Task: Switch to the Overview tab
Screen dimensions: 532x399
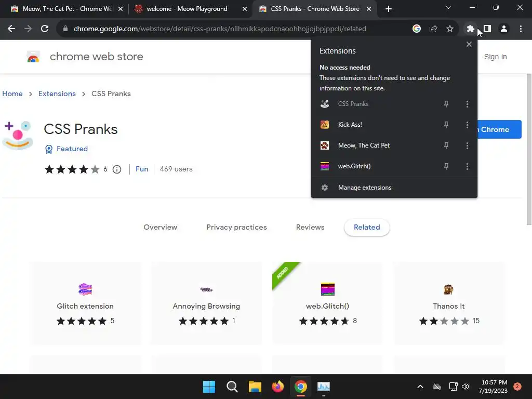Action: pos(160,228)
